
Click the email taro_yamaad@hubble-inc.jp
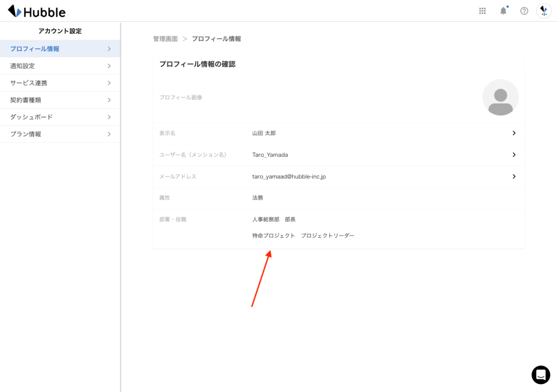point(289,177)
